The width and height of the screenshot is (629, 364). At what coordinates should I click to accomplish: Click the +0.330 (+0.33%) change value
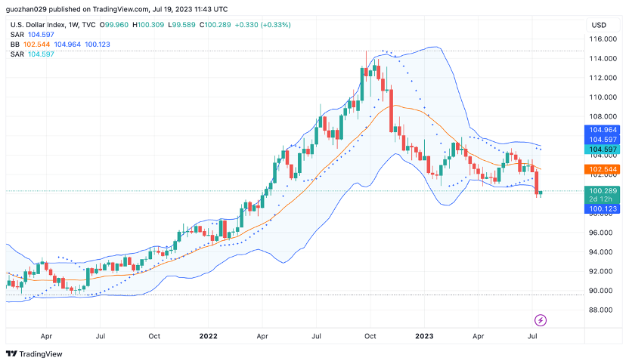[263, 25]
